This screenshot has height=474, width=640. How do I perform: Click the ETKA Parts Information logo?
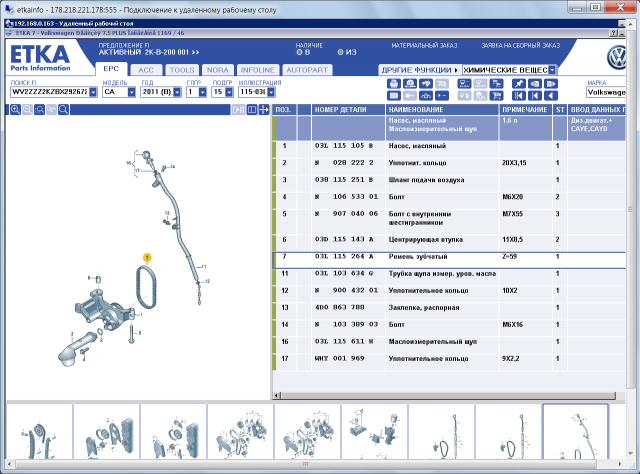(x=40, y=58)
